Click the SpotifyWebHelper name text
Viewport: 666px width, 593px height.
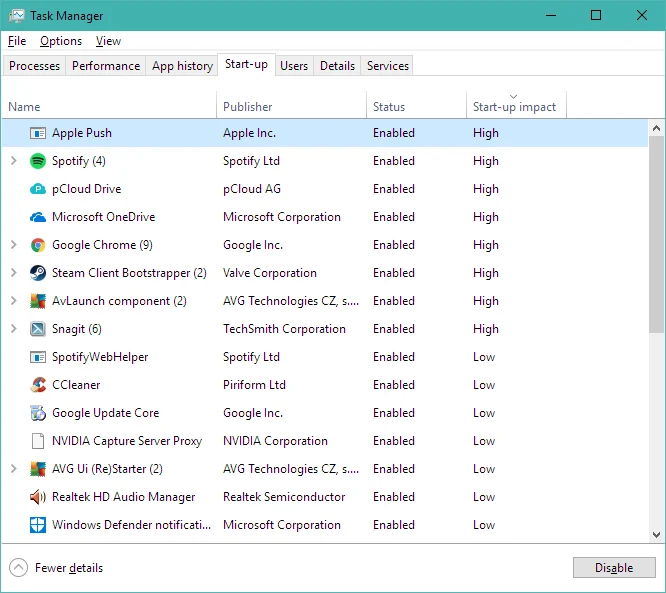point(100,357)
